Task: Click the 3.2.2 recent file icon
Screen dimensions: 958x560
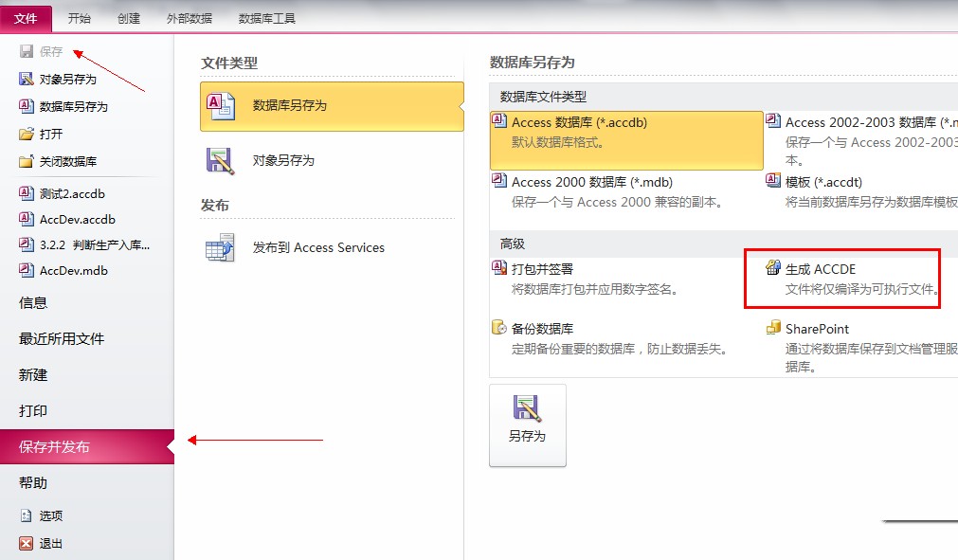Action: (x=27, y=244)
